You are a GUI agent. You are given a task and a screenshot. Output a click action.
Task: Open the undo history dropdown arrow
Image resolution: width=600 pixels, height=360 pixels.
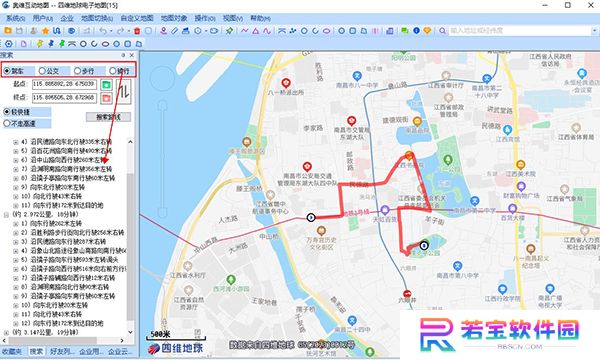110,31
